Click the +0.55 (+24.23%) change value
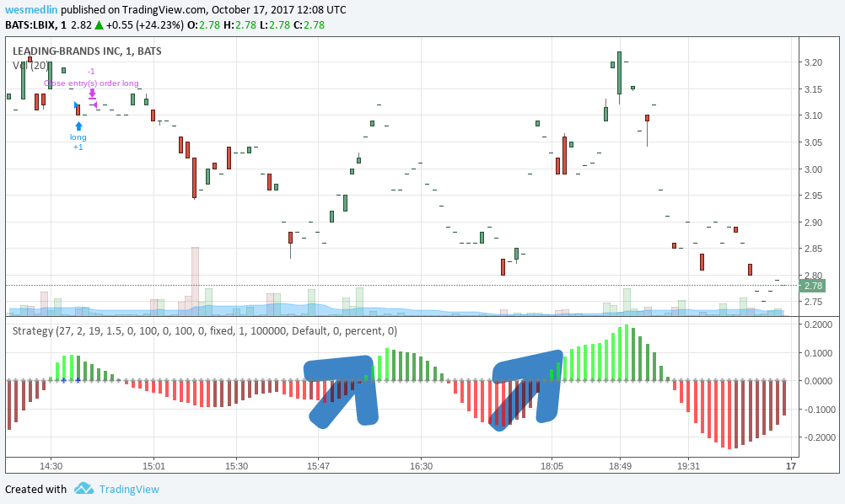This screenshot has width=845, height=504. [144, 24]
